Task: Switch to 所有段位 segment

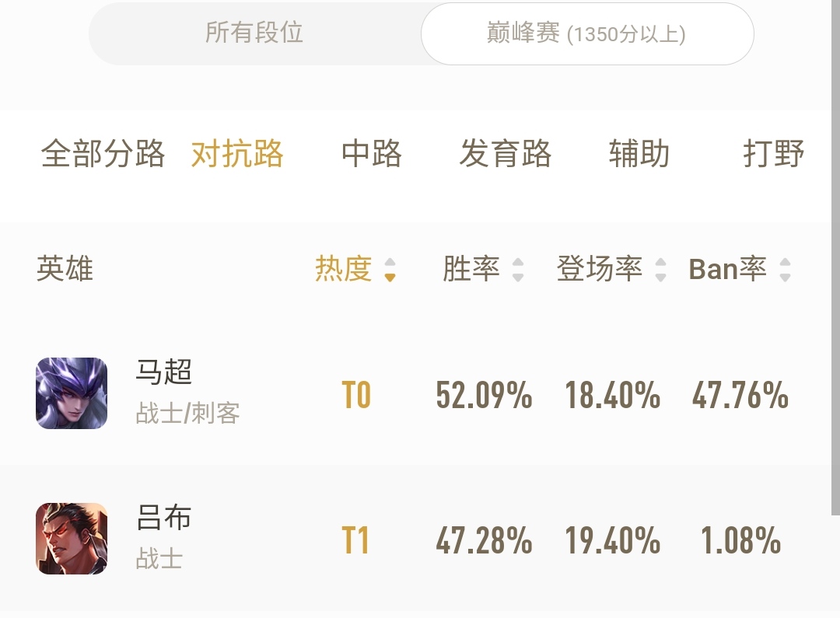Action: 254,33
